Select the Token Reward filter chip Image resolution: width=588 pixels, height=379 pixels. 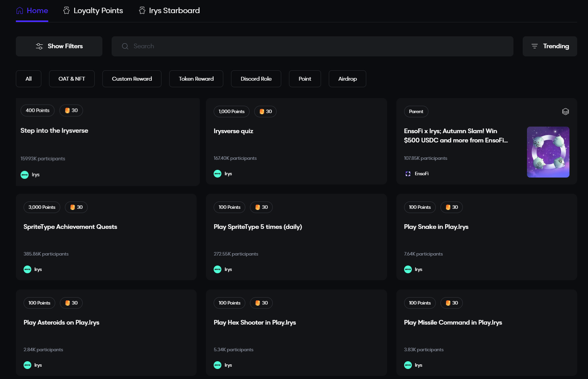click(196, 79)
